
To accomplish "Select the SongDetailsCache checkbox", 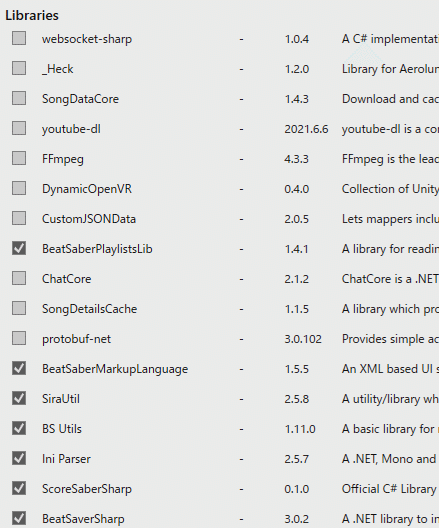I will point(19,308).
